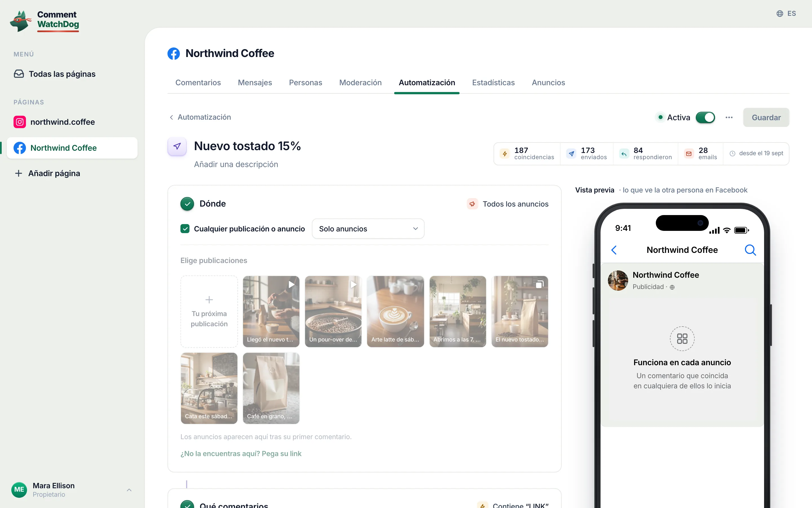Select Tu próxima publicación placeholder tile

pyautogui.click(x=209, y=312)
